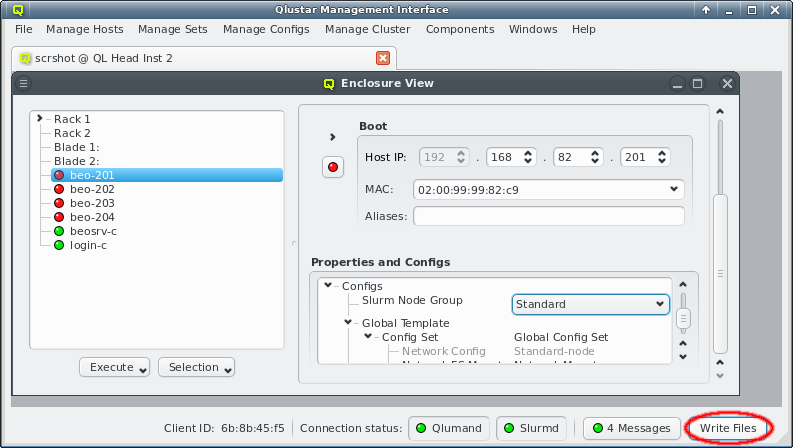
Task: Click the Qlustar logo in Enclosure View title
Action: point(329,83)
